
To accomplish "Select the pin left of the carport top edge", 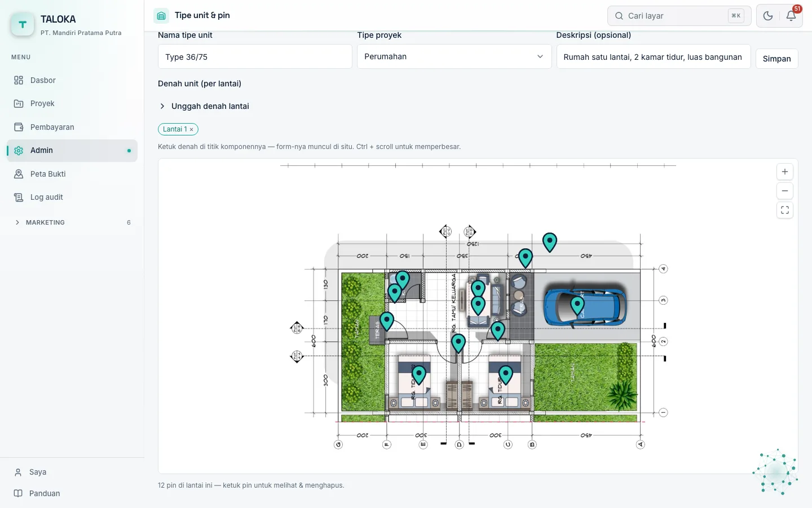I will [x=525, y=257].
